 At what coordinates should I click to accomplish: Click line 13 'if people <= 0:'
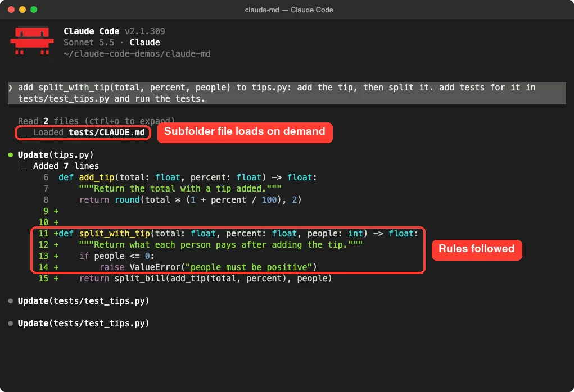click(x=117, y=256)
